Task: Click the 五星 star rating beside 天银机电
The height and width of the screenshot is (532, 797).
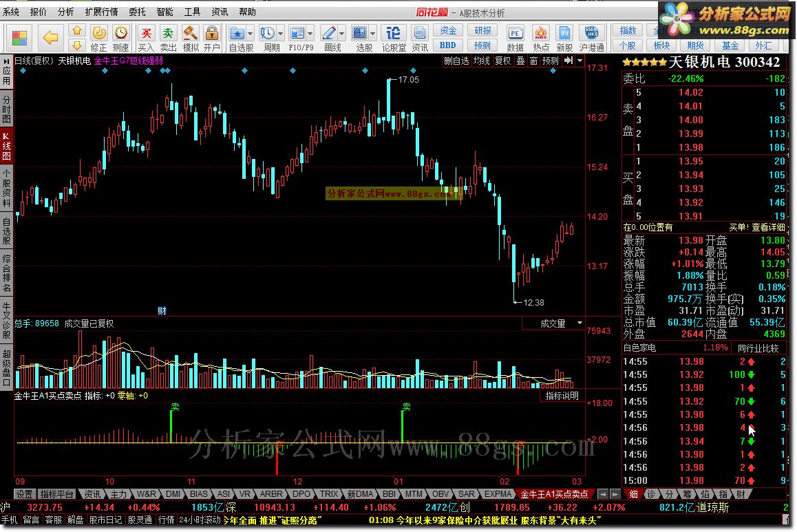Action: [644, 63]
